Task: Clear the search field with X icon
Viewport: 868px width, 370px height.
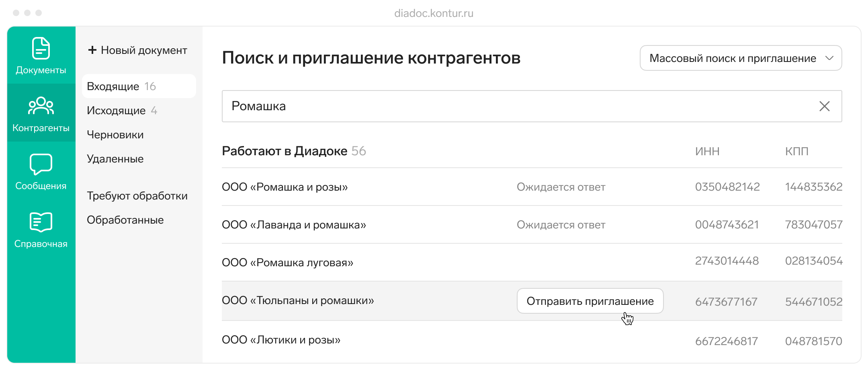Action: point(824,106)
